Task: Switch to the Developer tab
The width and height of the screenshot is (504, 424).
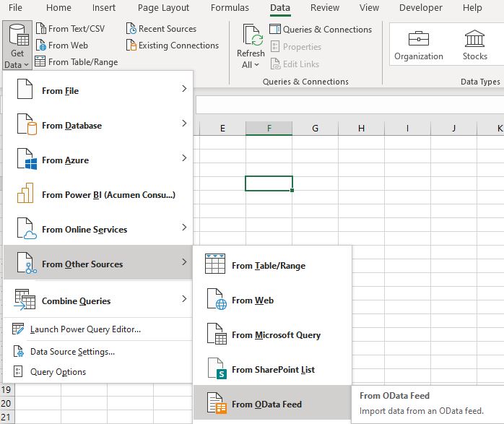Action: pos(420,8)
